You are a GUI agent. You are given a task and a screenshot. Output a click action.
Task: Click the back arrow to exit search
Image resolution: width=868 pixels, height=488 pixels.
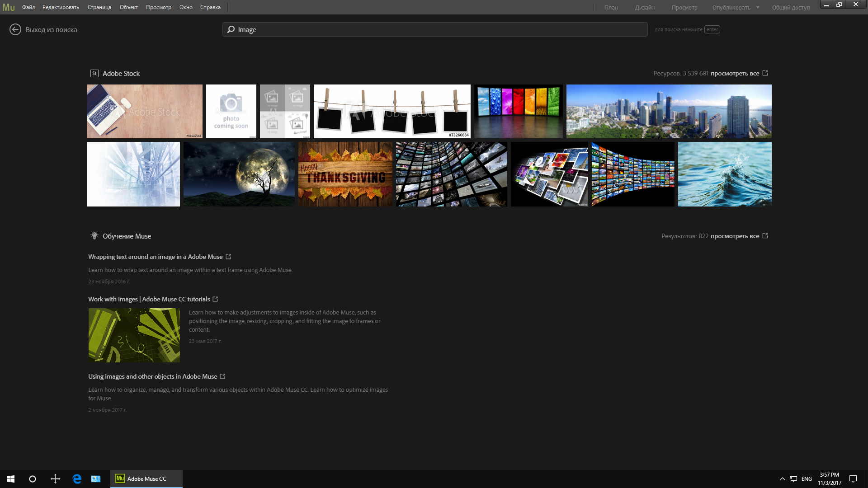(x=15, y=30)
